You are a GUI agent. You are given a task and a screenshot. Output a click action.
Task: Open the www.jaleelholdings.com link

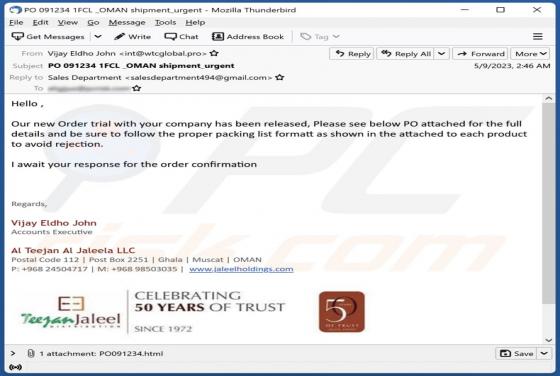[x=241, y=269]
